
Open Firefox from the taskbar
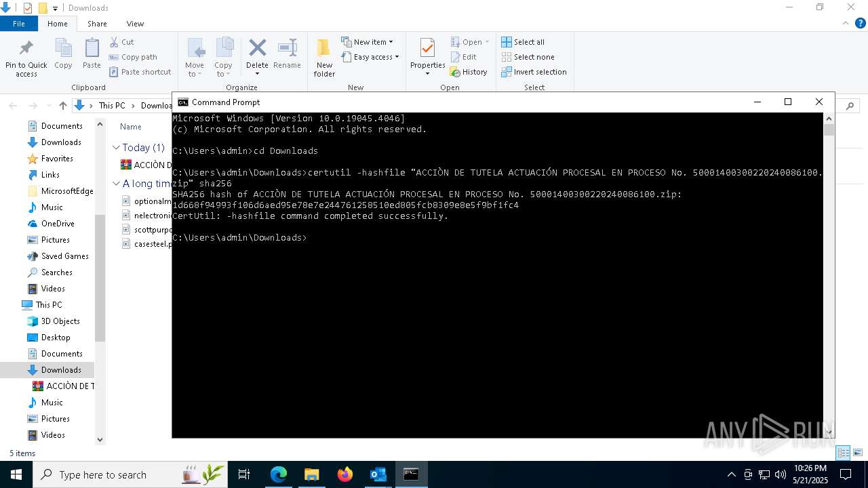pos(345,474)
